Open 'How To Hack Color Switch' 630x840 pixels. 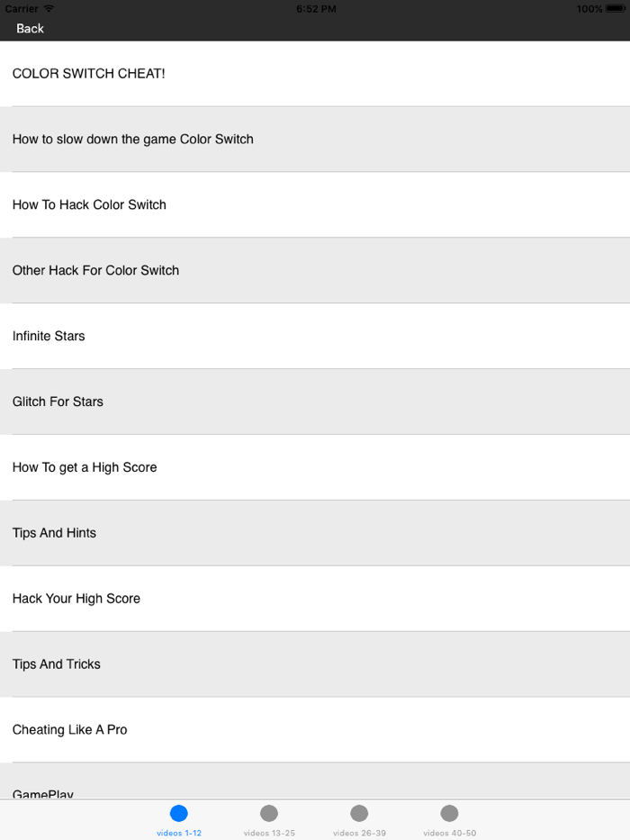point(315,204)
